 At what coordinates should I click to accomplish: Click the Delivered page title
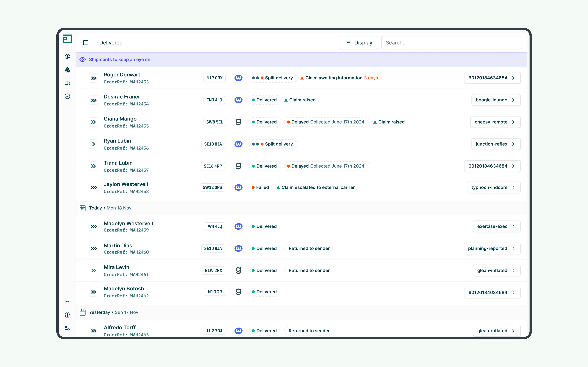click(x=111, y=43)
